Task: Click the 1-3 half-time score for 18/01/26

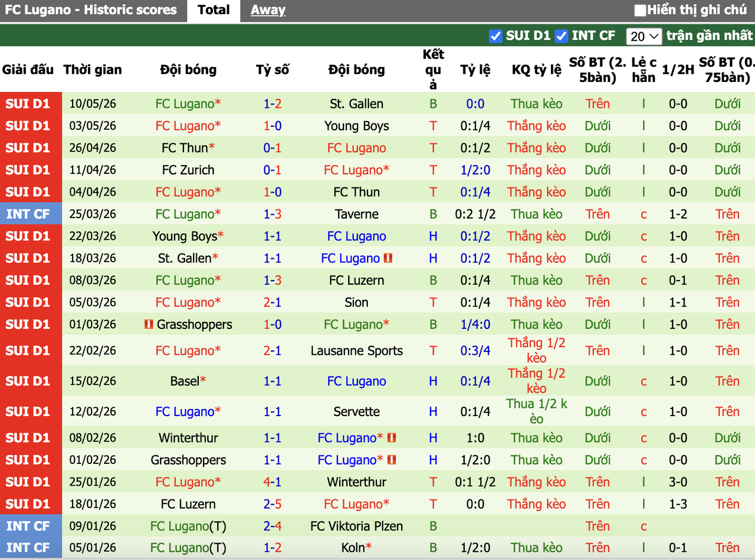Action: (x=678, y=504)
